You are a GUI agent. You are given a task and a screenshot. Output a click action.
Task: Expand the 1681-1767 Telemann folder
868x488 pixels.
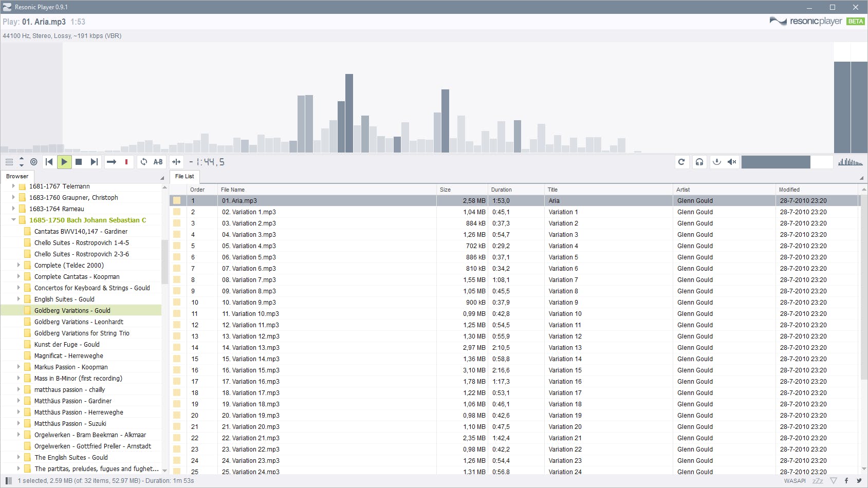pyautogui.click(x=13, y=186)
